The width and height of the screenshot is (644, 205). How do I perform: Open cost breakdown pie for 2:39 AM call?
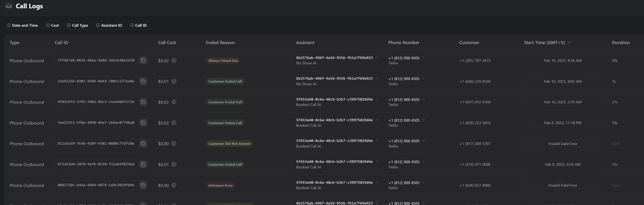point(174,102)
